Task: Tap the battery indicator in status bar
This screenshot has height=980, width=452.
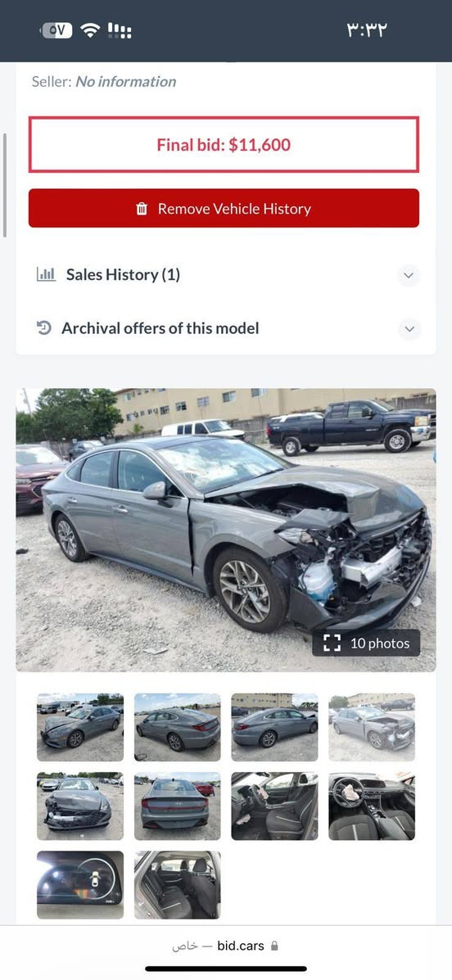Action: coord(56,30)
